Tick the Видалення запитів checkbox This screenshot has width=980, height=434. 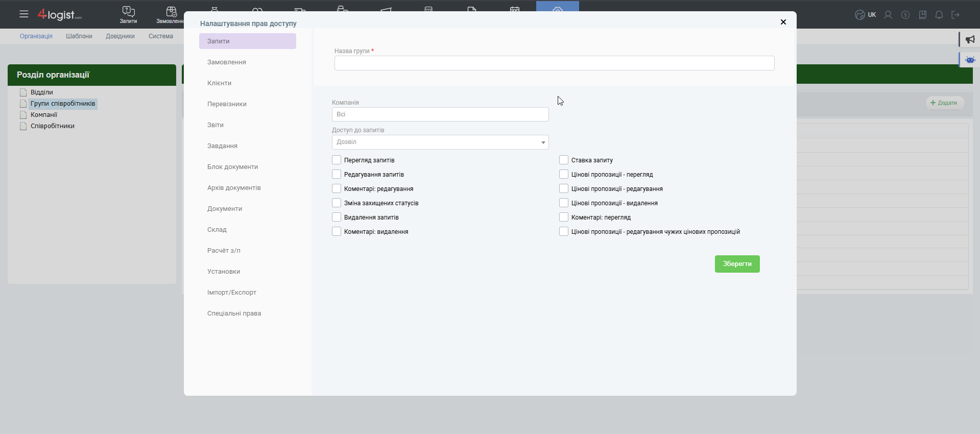pyautogui.click(x=337, y=218)
